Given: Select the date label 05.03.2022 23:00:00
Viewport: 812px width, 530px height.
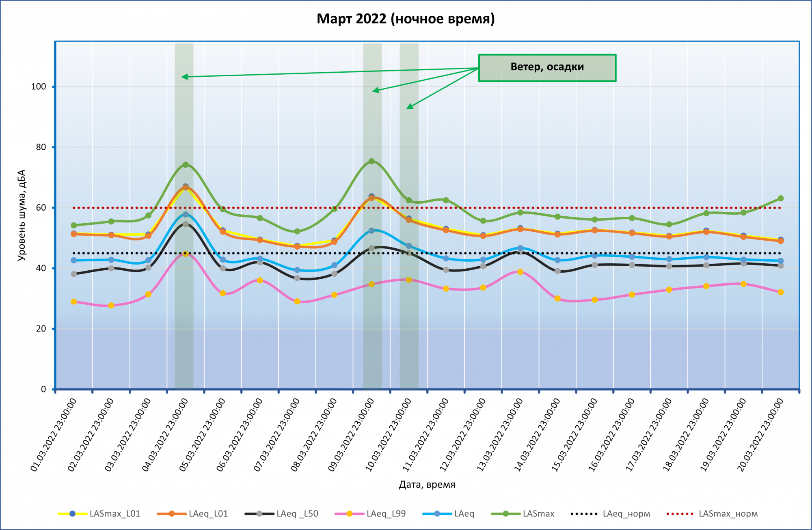Looking at the screenshot, I should coord(203,435).
